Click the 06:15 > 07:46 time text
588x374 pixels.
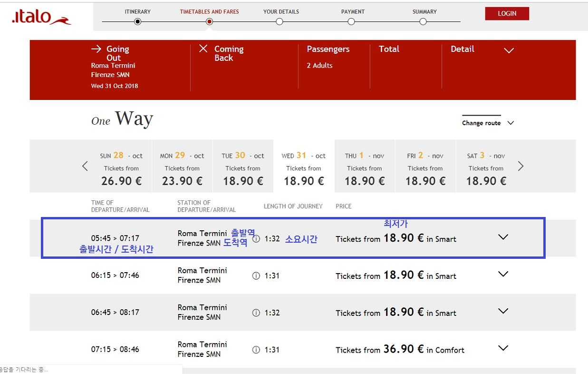point(115,275)
